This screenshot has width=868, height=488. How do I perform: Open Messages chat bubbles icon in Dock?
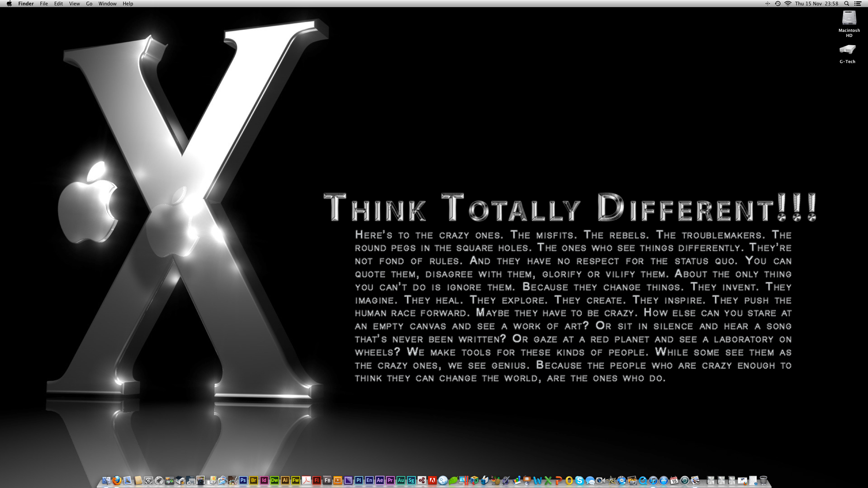point(590,481)
